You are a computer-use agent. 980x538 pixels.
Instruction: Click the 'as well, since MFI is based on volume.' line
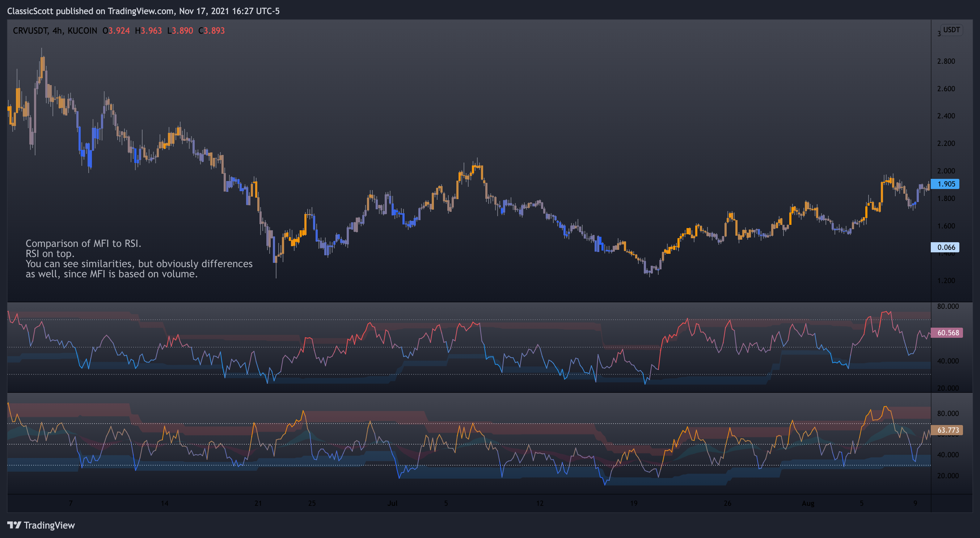pyautogui.click(x=111, y=274)
